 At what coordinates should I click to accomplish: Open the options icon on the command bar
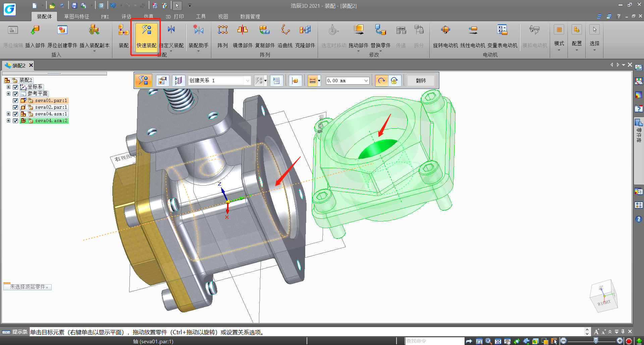click(x=162, y=81)
